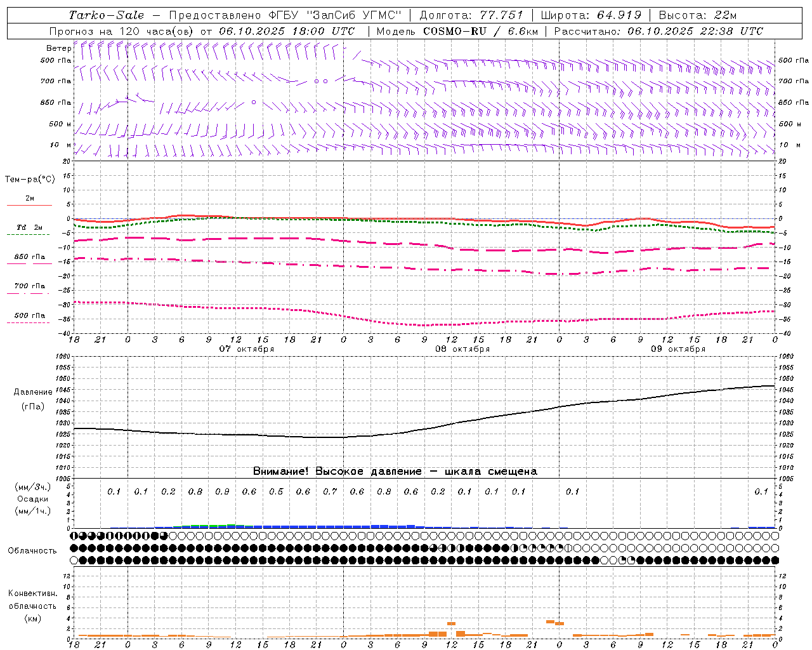Click the calm-wind circle on the 850 гПа row
812x650 pixels.
[254, 102]
